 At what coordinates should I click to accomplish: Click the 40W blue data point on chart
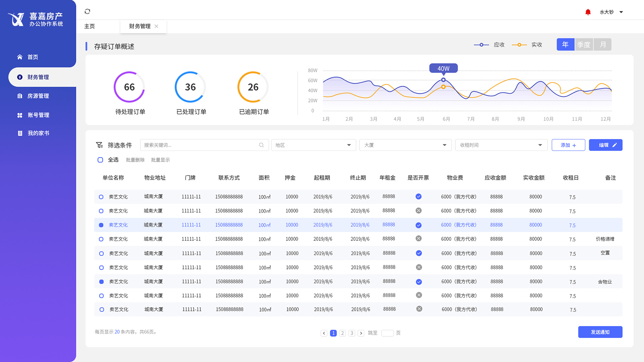(443, 80)
